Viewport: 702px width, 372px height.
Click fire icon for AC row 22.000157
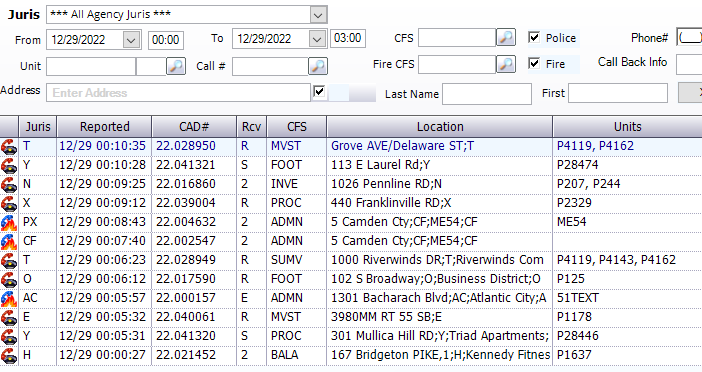(9, 299)
